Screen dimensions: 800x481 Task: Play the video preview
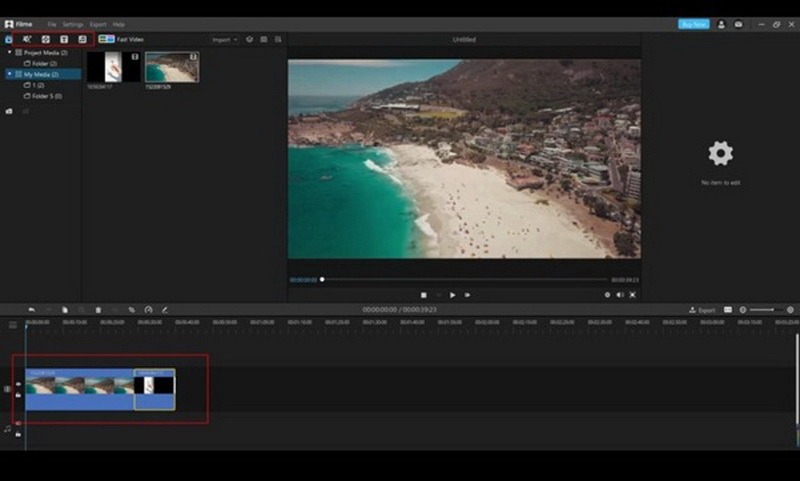click(452, 295)
